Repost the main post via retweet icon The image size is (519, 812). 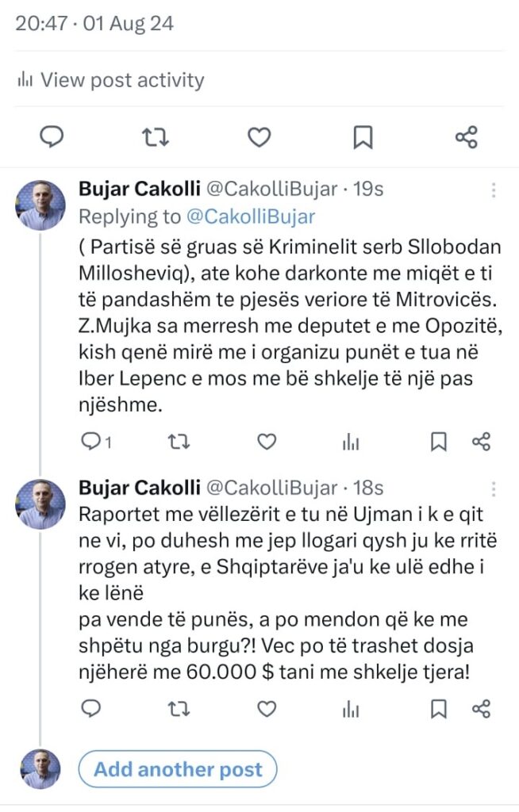coord(156,138)
